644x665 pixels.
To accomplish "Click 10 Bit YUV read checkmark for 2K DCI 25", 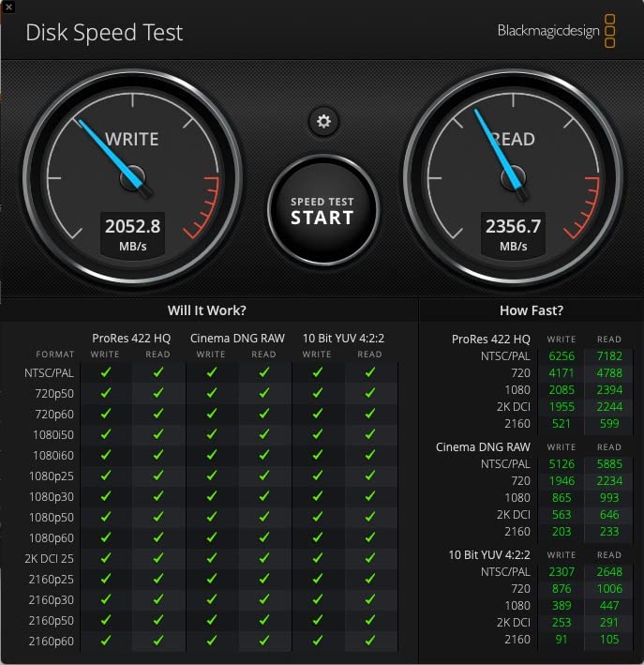I will (x=370, y=559).
